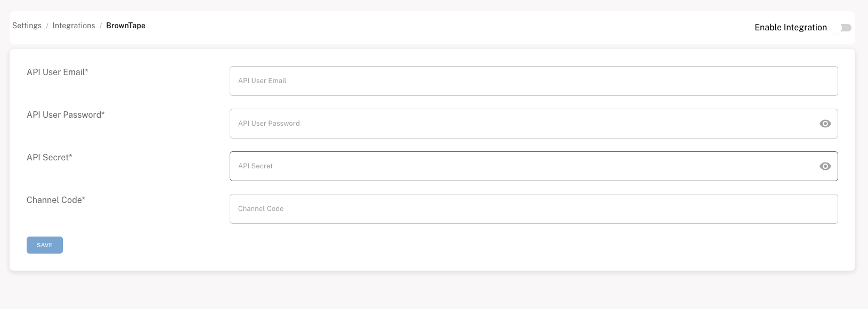This screenshot has width=868, height=309.
Task: Click the empty middle of the breadcrumb header bar
Action: point(426,28)
